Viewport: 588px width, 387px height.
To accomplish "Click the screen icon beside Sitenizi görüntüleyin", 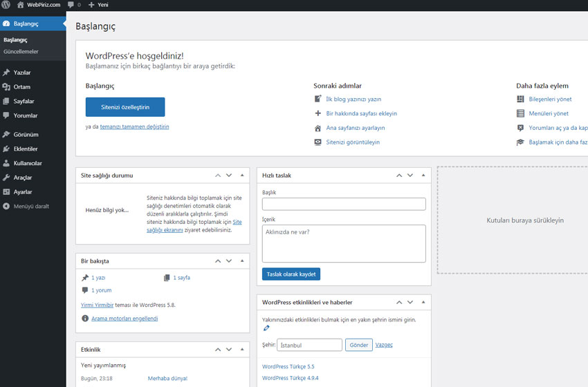I will 318,142.
